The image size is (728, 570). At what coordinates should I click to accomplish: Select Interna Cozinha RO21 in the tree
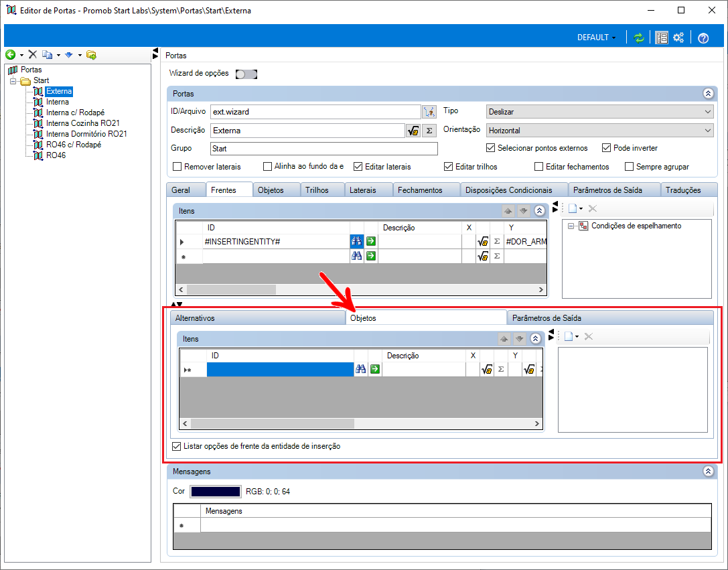[82, 123]
